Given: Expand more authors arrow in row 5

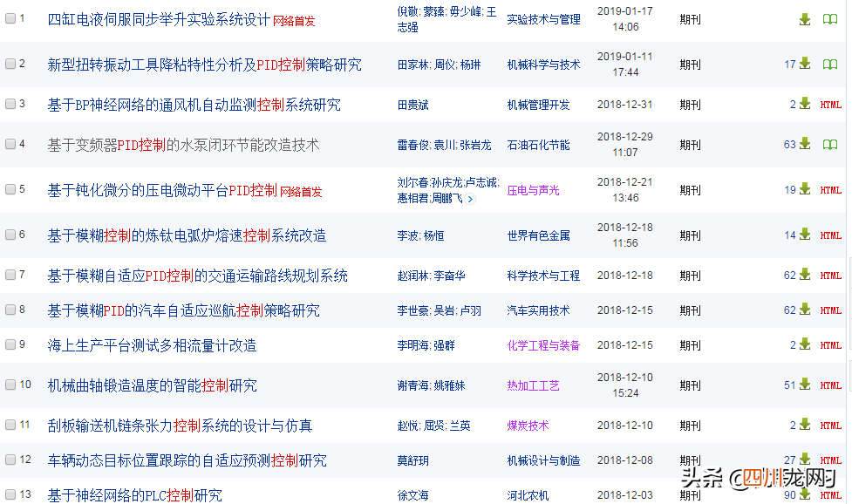Looking at the screenshot, I should click(471, 199).
